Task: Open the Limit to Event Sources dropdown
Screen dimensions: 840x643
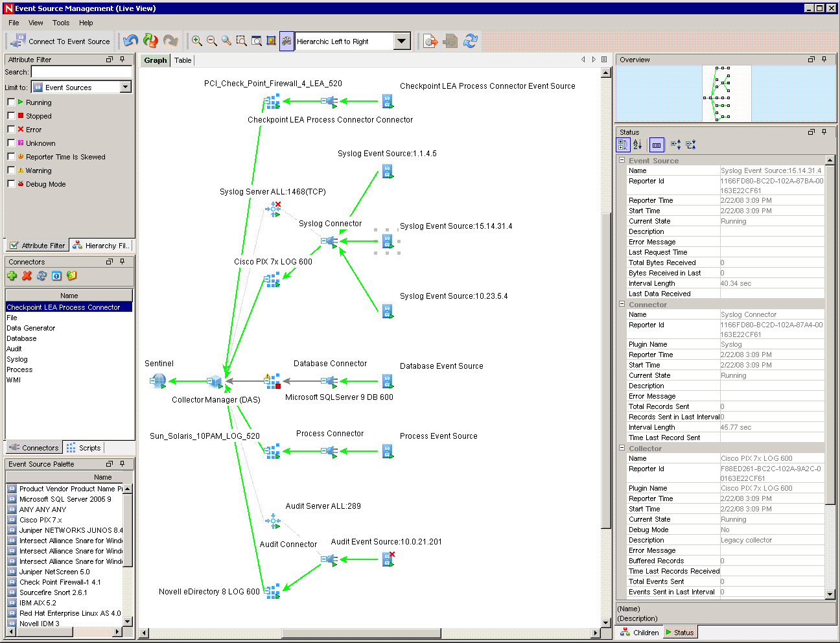Action: [126, 87]
